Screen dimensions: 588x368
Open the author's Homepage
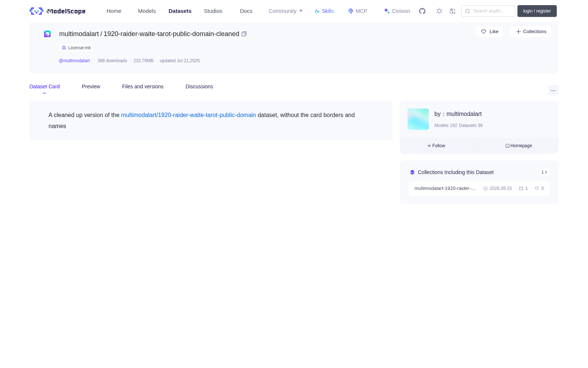(x=519, y=146)
